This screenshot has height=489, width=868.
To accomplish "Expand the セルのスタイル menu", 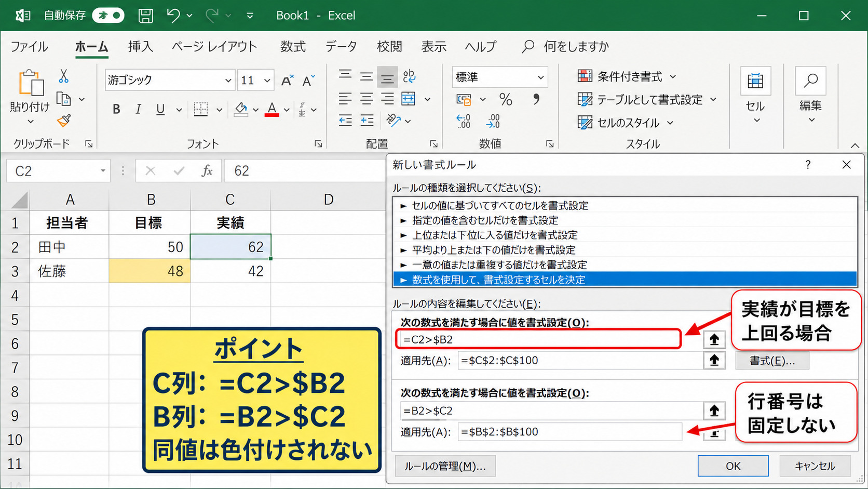I will pyautogui.click(x=670, y=123).
